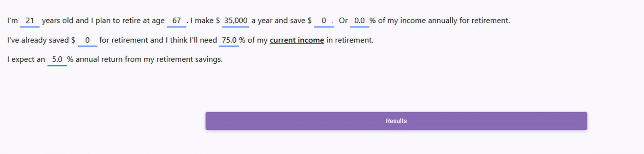Edit the "plan to retire at age" input

tap(176, 21)
